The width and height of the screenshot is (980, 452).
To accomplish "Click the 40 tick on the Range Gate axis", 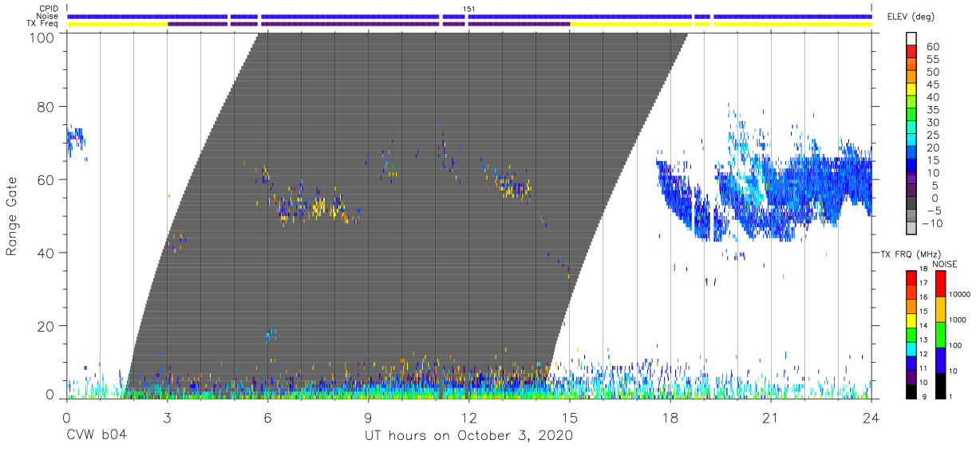I will [47, 253].
